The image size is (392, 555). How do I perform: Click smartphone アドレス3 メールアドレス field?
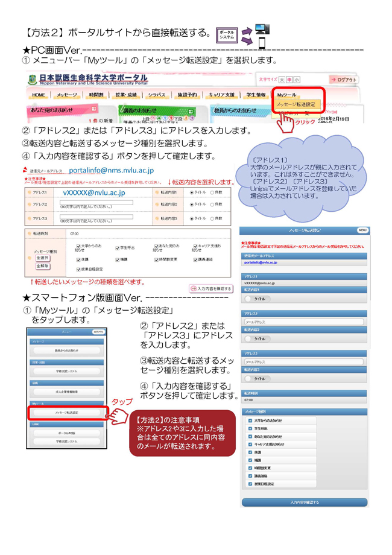pos(303,362)
